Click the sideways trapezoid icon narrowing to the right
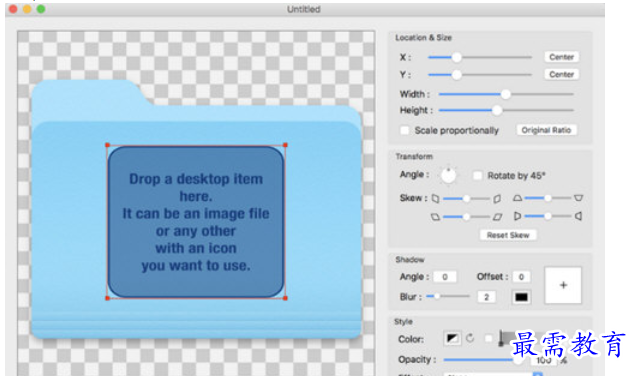Screen dimensions: 634x376 pyautogui.click(x=517, y=216)
